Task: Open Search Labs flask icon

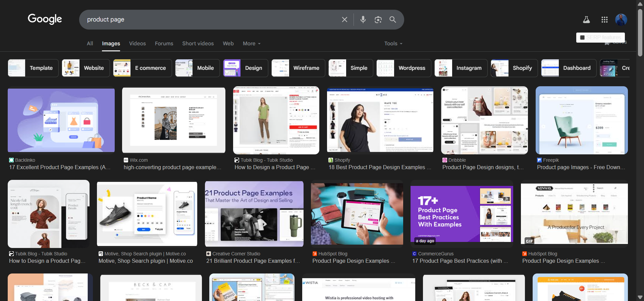Action: pos(586,19)
